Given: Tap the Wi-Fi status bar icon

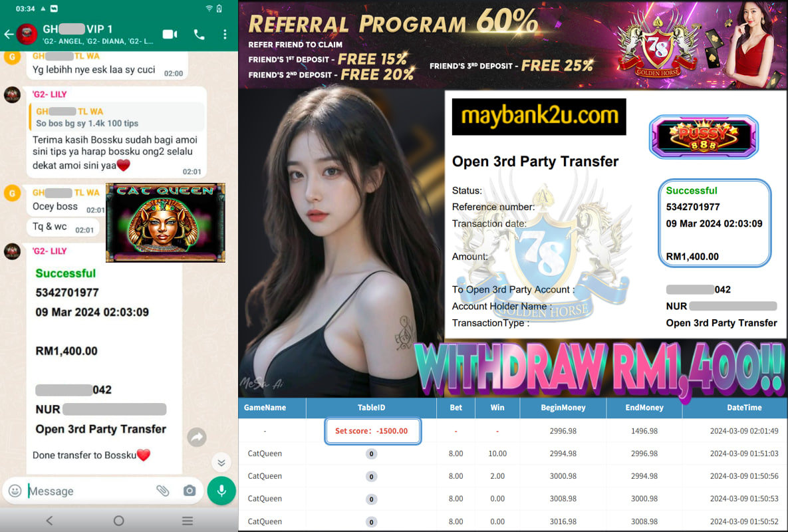Looking at the screenshot, I should [x=209, y=9].
